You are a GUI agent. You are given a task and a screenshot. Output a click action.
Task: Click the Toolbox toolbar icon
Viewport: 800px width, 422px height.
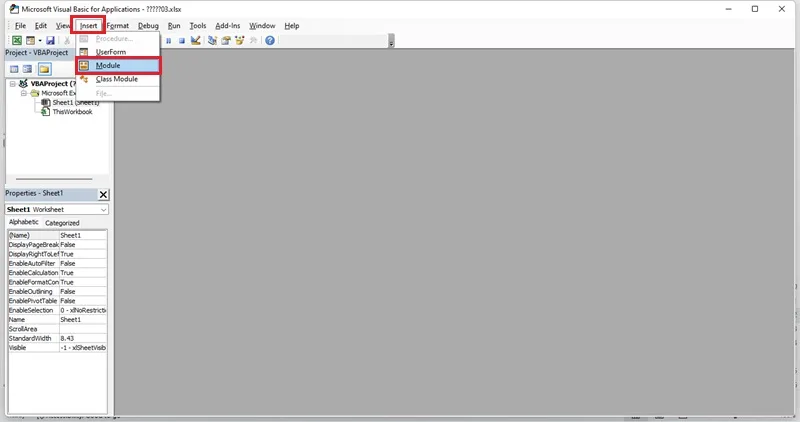click(253, 40)
